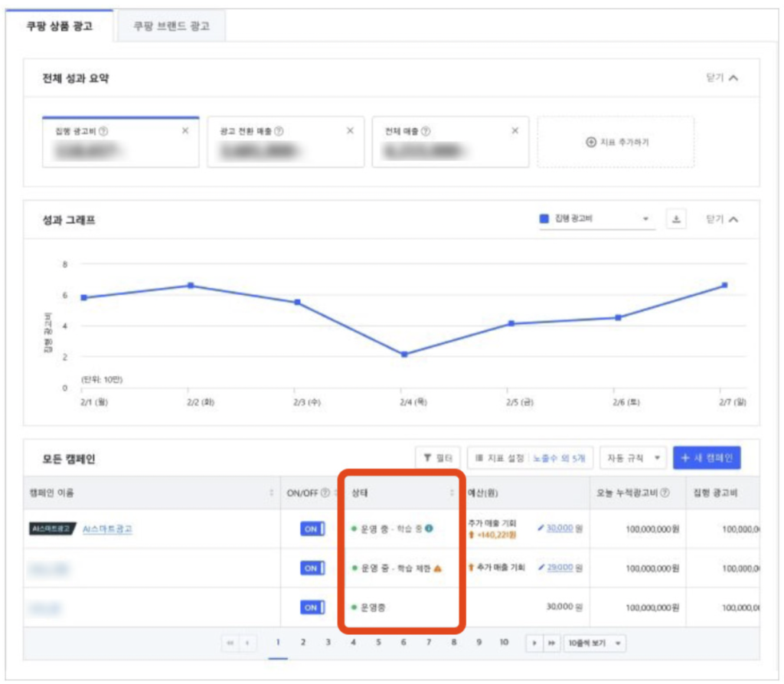Go to page 3 of campaign list
Image resolution: width=784 pixels, height=684 pixels.
(x=328, y=643)
